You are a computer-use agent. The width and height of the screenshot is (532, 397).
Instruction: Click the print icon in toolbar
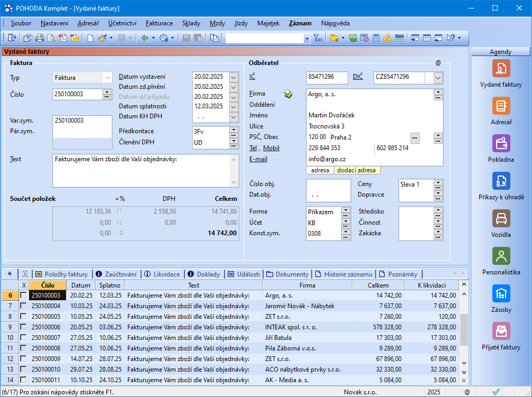point(40,38)
